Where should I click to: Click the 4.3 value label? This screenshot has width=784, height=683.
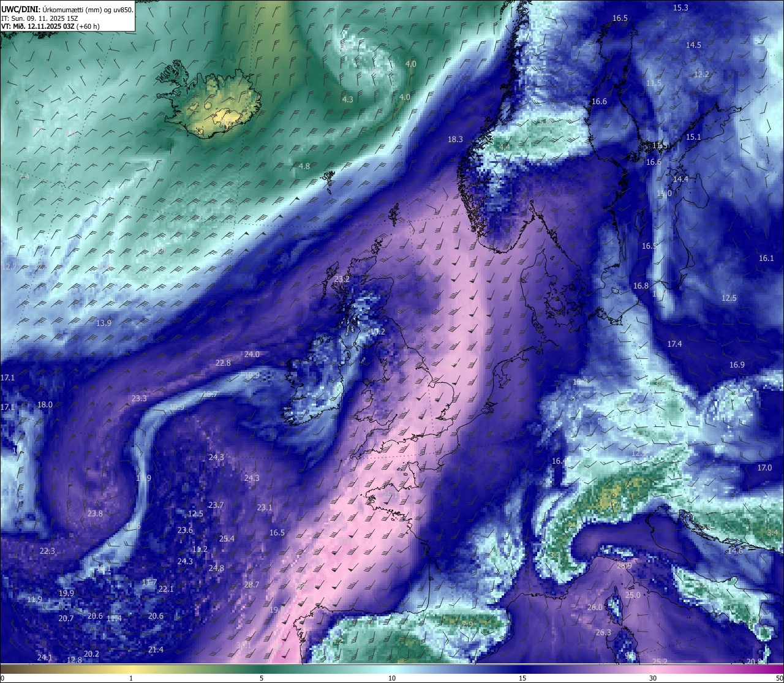(347, 99)
